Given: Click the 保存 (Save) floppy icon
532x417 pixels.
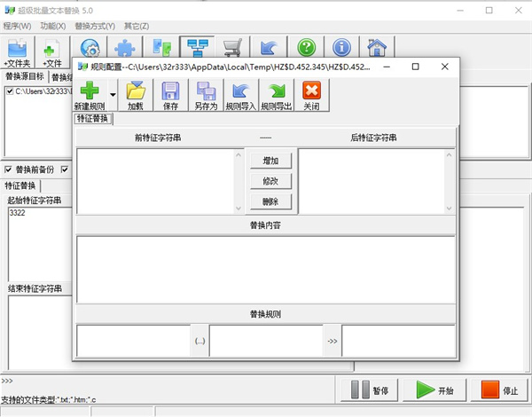Looking at the screenshot, I should tap(170, 90).
